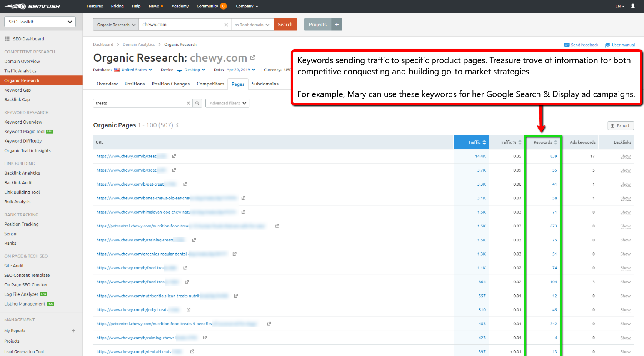644x356 pixels.
Task: Open Keyword Magic Tool in sidebar
Action: pyautogui.click(x=25, y=132)
